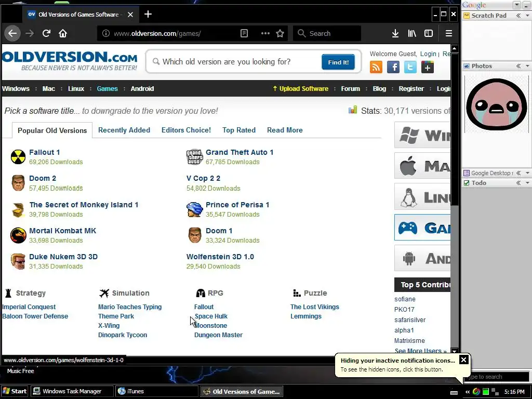Click the crying face photo thumbnail
Viewport: 532px width, 399px height.
[x=496, y=104]
